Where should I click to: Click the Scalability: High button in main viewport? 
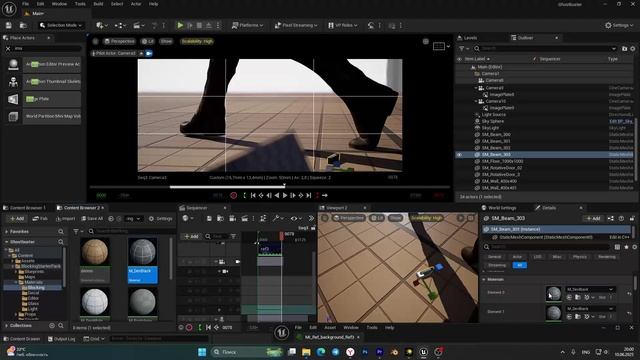coord(197,41)
